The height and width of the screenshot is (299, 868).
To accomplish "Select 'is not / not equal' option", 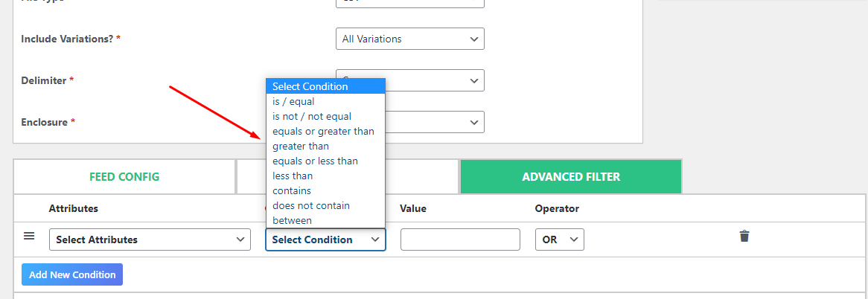I will pos(311,116).
